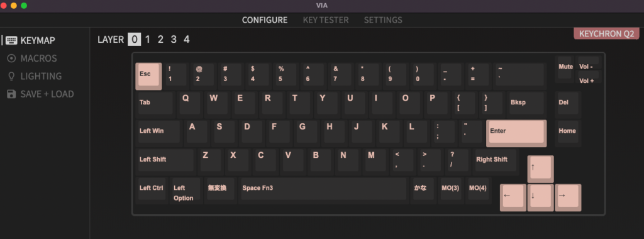This screenshot has height=239, width=644.
Task: Select layer 1
Action: click(x=147, y=40)
